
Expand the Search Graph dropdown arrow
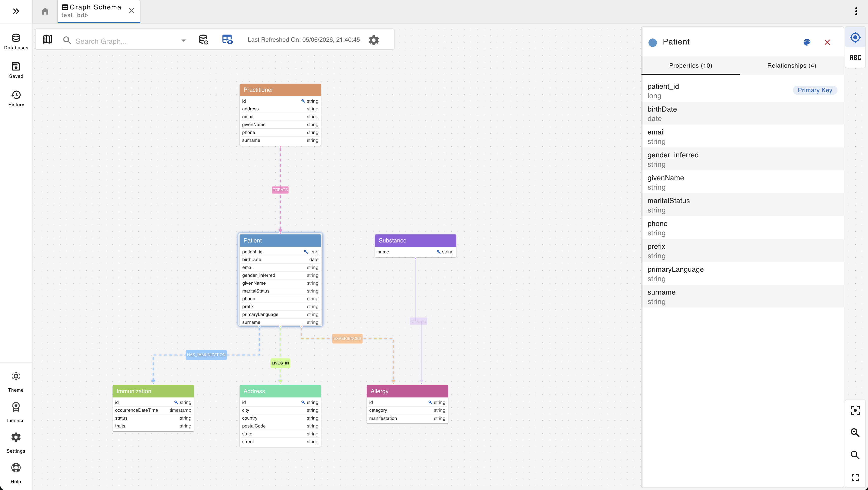tap(183, 41)
